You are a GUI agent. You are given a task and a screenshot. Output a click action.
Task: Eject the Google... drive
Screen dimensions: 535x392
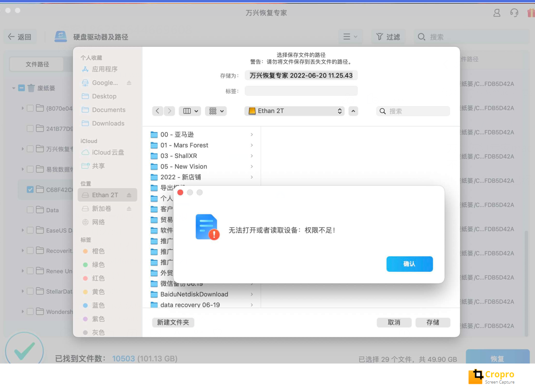pos(129,83)
